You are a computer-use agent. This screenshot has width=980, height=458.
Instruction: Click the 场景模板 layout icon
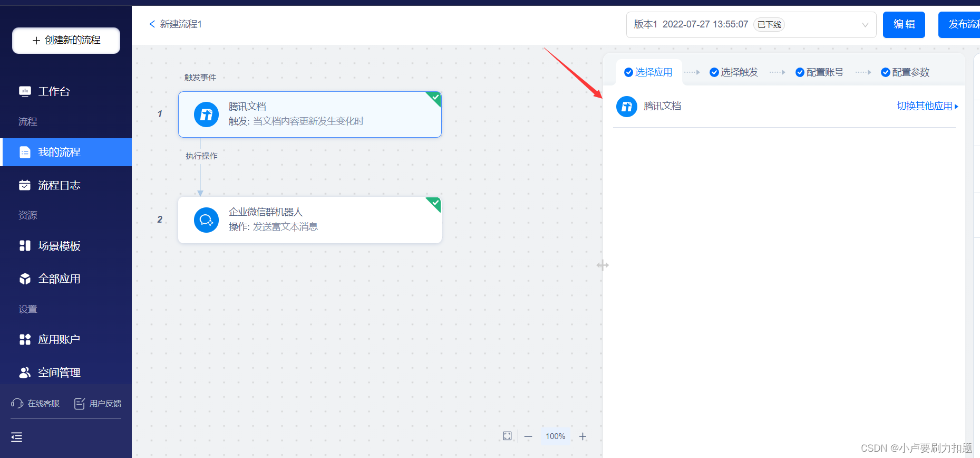pos(25,246)
